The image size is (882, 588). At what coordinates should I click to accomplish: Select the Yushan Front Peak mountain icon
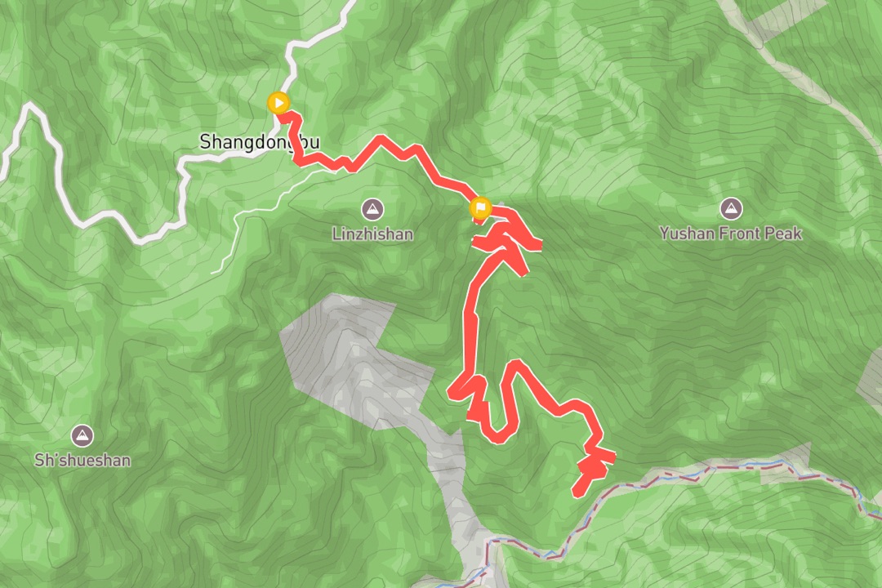pos(731,209)
